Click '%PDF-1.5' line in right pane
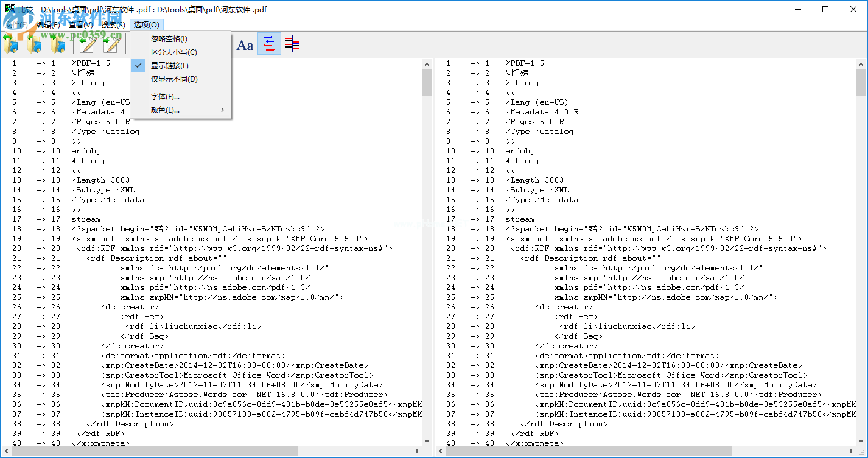This screenshot has height=458, width=868. (x=525, y=63)
